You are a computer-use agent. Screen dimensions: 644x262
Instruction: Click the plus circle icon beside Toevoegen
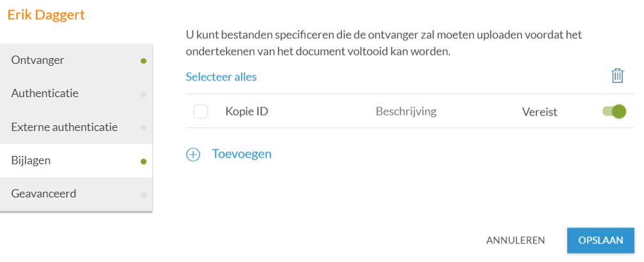pos(193,155)
